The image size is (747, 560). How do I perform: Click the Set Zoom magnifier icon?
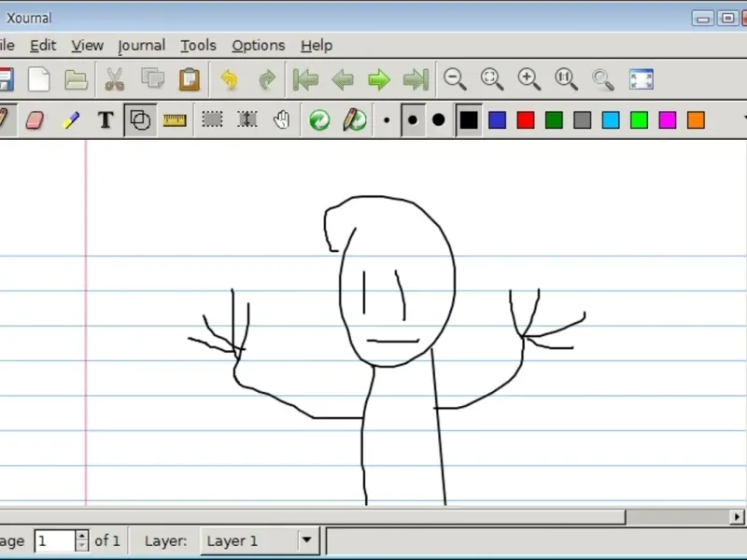tap(603, 79)
